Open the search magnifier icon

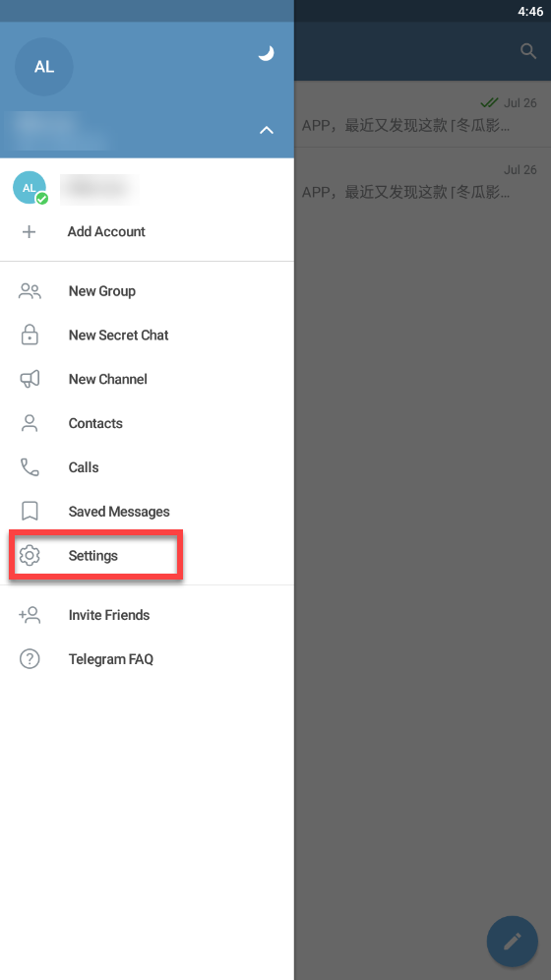coord(528,51)
